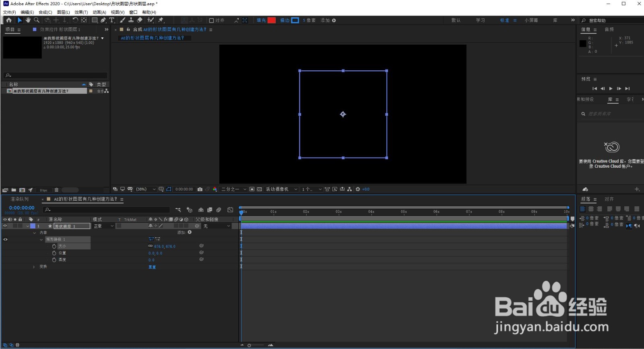The height and width of the screenshot is (349, 644).
Task: Select the Eraser tool
Action: pyautogui.click(x=140, y=20)
